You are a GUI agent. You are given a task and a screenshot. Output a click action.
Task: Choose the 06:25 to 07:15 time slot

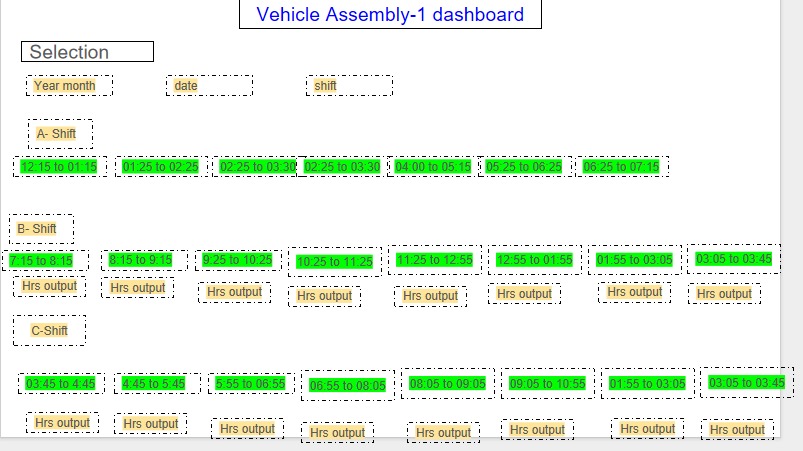coord(621,167)
